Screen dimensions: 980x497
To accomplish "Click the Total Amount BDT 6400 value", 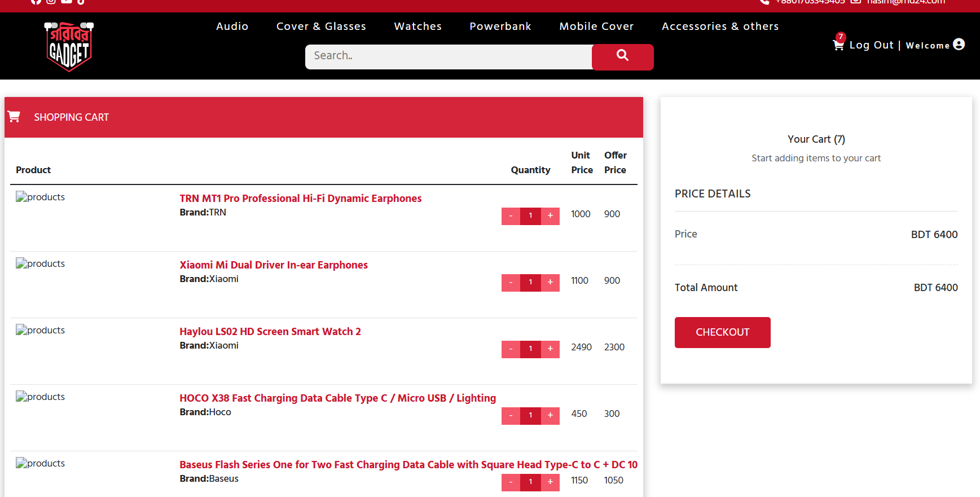I will click(936, 288).
